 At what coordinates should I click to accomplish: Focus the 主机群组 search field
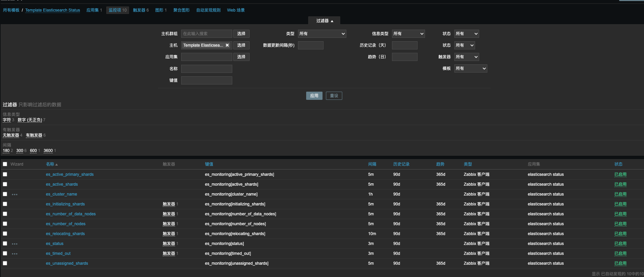207,34
